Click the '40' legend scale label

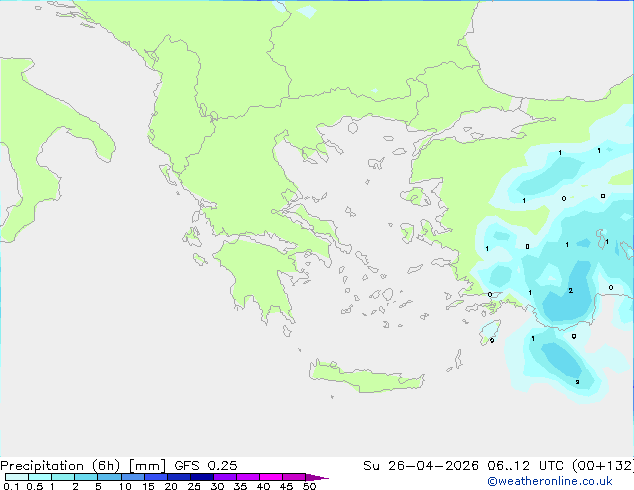[x=263, y=486]
